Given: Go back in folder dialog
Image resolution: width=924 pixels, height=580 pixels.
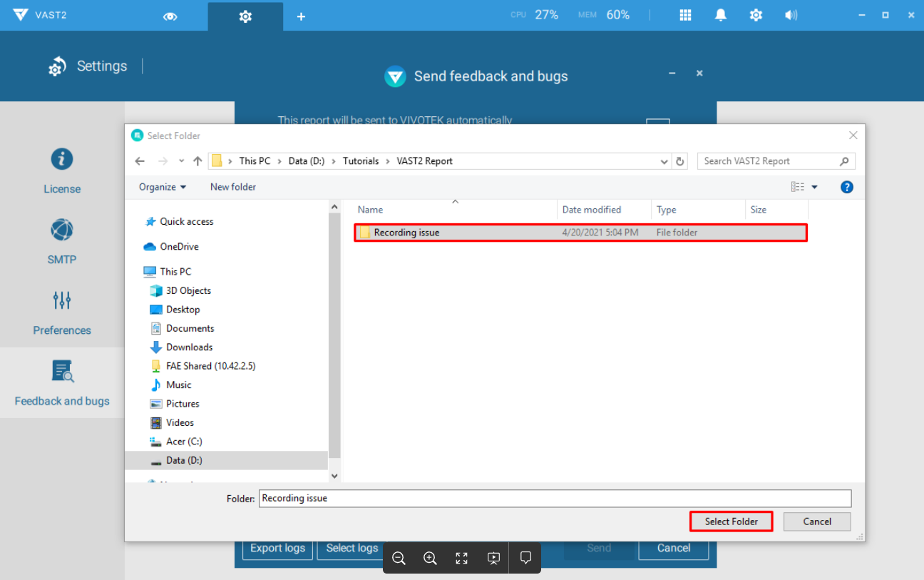Looking at the screenshot, I should tap(140, 161).
